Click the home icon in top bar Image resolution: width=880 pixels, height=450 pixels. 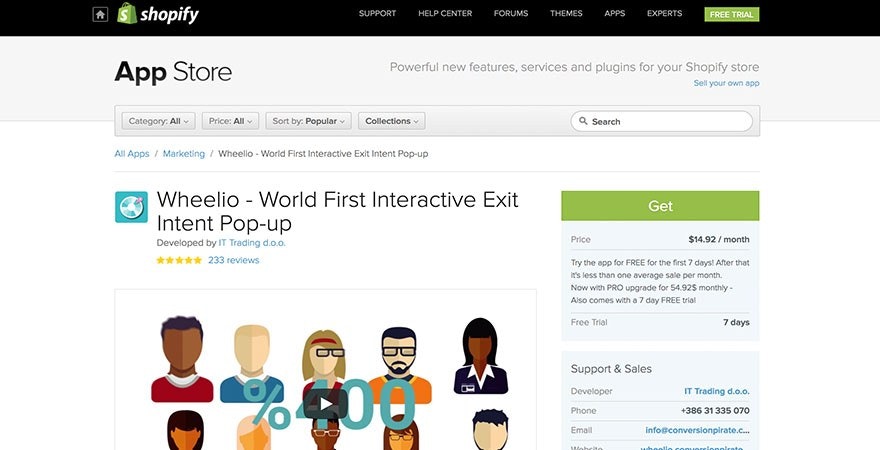(100, 14)
